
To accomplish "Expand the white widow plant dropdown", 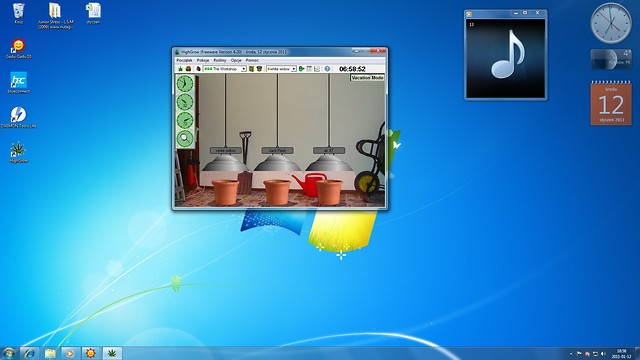I will click(x=293, y=69).
